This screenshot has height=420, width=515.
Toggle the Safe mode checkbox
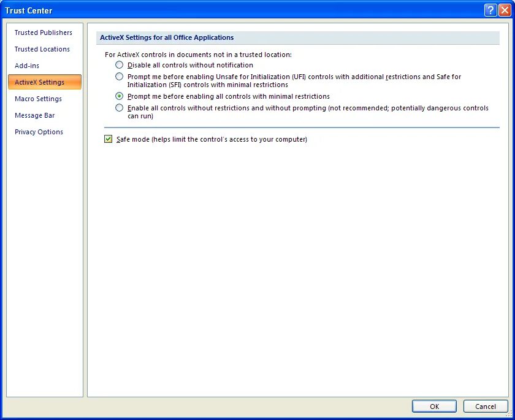click(x=108, y=139)
